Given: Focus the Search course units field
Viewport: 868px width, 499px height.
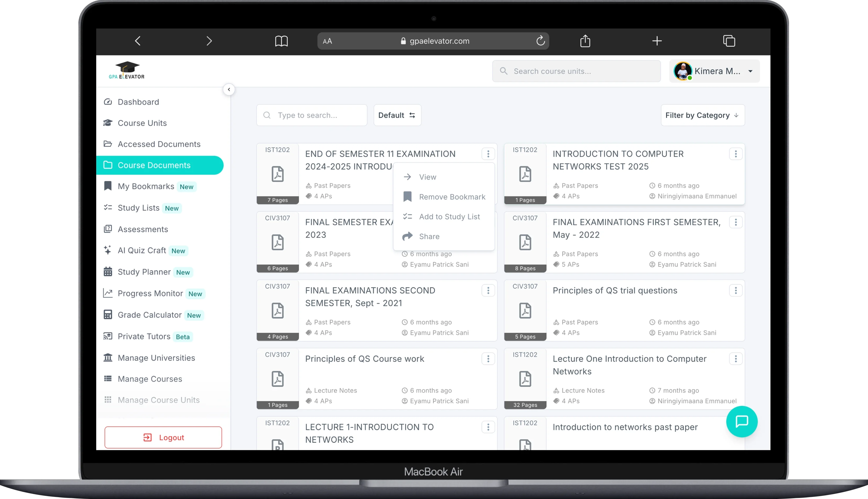Looking at the screenshot, I should click(x=577, y=71).
